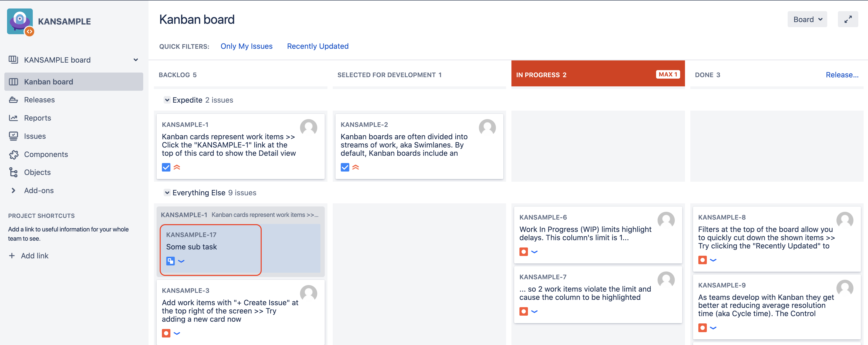Toggle the Only My Issues quick filter
868x345 pixels.
pyautogui.click(x=246, y=46)
